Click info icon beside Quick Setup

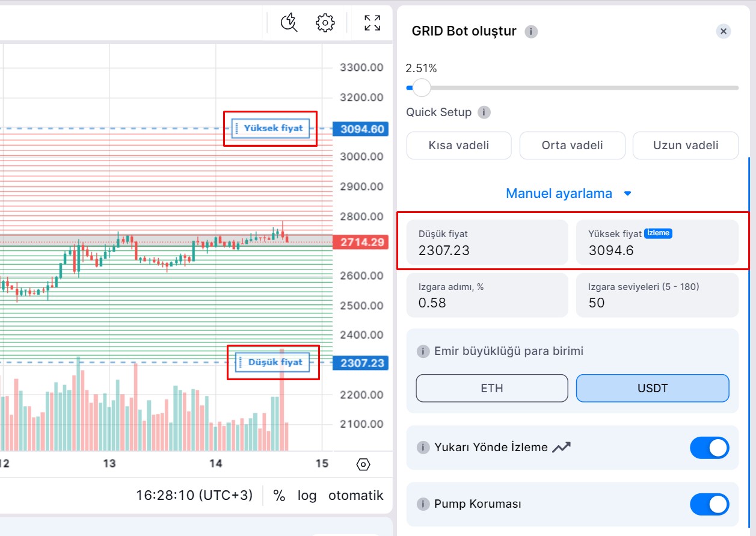click(x=484, y=112)
